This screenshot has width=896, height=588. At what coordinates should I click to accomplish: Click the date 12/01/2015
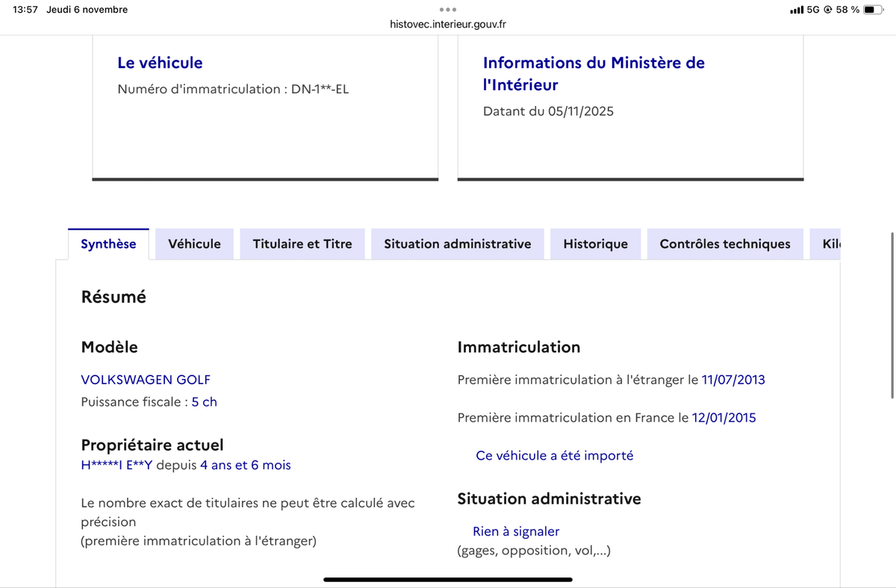click(x=724, y=418)
